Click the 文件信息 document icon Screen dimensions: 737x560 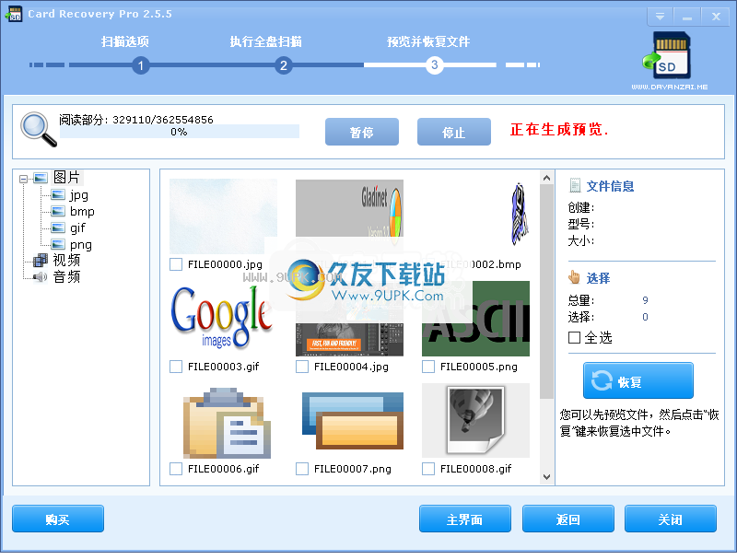pos(574,185)
